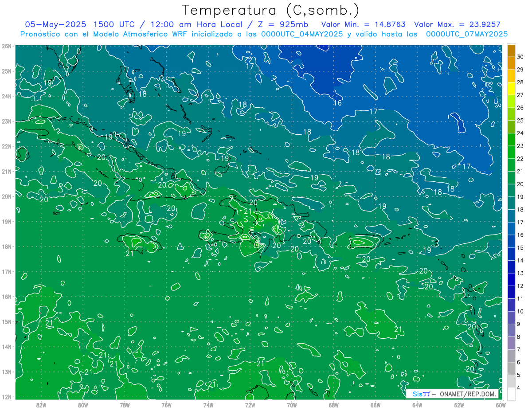532x411 pixels.
Task: Select the '62W' longitude label
Action: (459, 405)
